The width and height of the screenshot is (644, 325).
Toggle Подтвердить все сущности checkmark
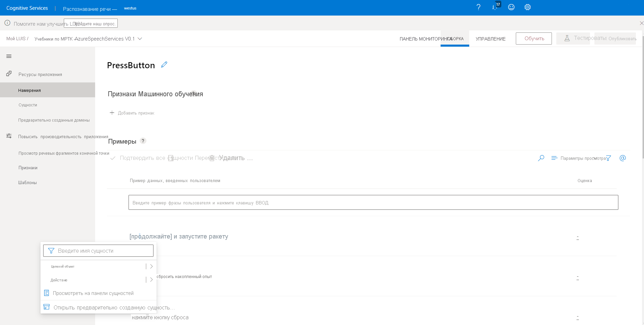pyautogui.click(x=113, y=158)
